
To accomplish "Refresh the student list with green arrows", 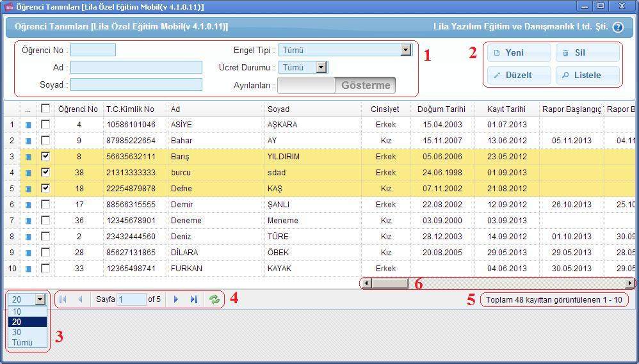I will [214, 299].
